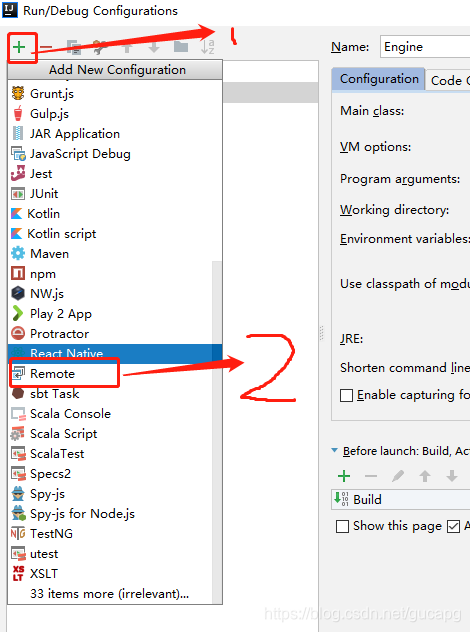470x632 pixels.
Task: Click the Play 2 App icon entry
Action: pyautogui.click(x=18, y=314)
